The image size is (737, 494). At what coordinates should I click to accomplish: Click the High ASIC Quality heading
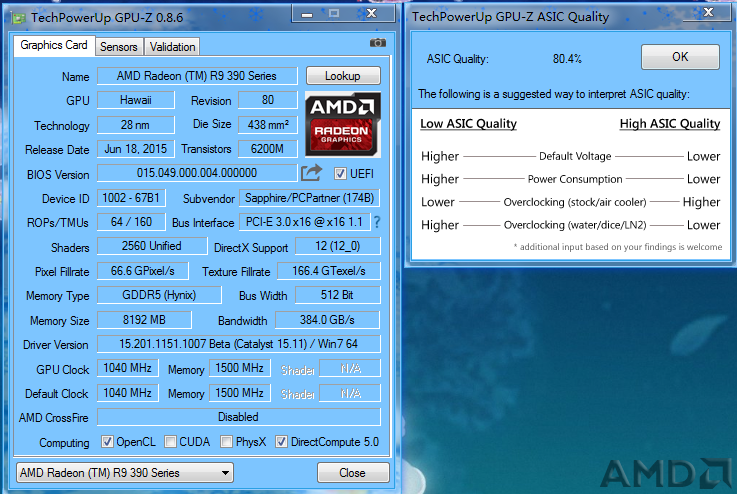pos(670,124)
